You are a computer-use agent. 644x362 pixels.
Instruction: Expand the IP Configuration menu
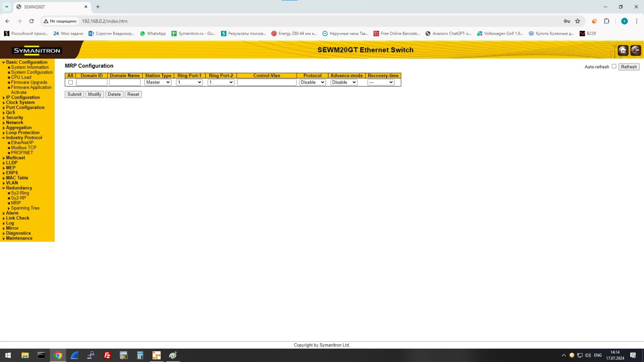point(23,97)
